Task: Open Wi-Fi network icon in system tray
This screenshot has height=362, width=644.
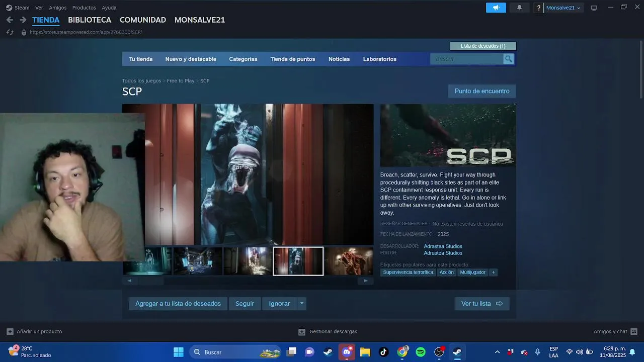Action: (570, 352)
